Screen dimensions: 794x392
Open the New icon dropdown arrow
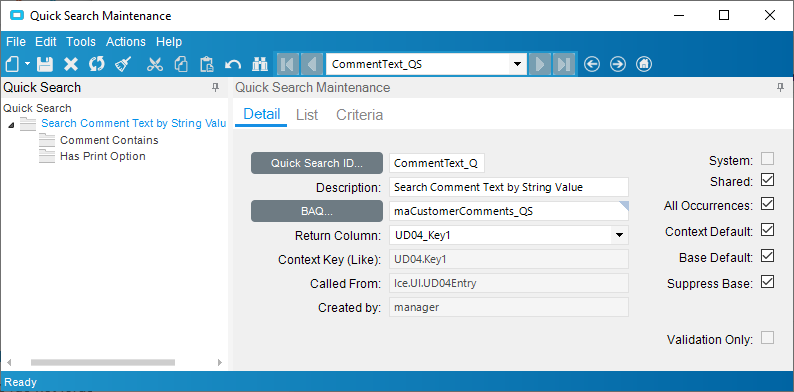click(27, 64)
